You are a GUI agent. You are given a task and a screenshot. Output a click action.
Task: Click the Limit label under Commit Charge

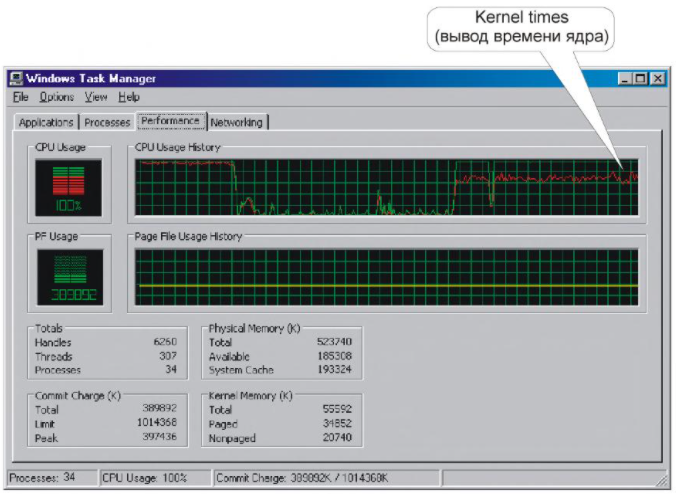(x=45, y=424)
